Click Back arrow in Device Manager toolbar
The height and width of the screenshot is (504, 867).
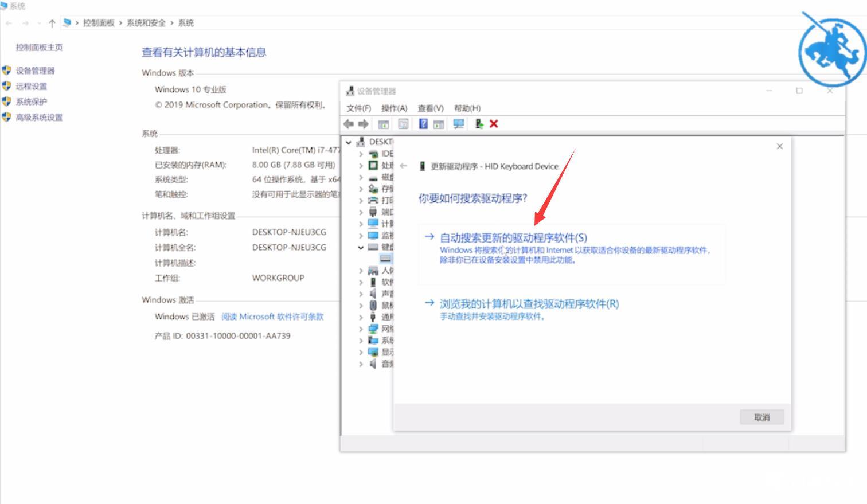pyautogui.click(x=349, y=124)
